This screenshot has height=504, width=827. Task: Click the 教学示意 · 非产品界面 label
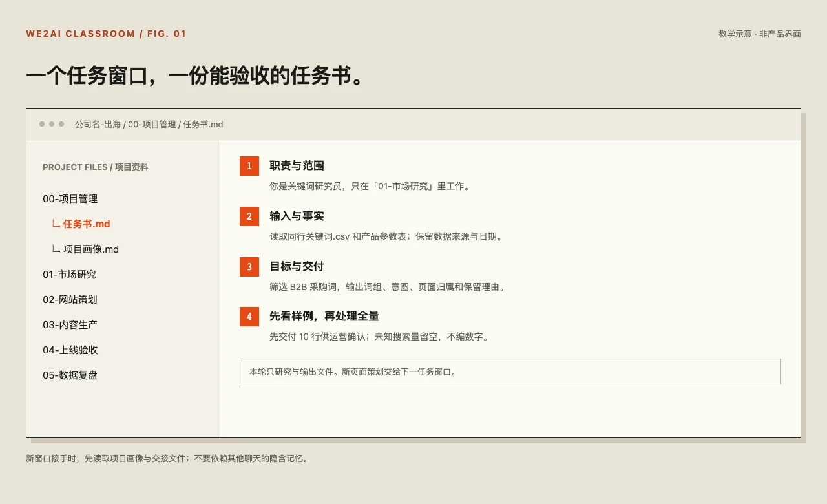click(x=760, y=34)
